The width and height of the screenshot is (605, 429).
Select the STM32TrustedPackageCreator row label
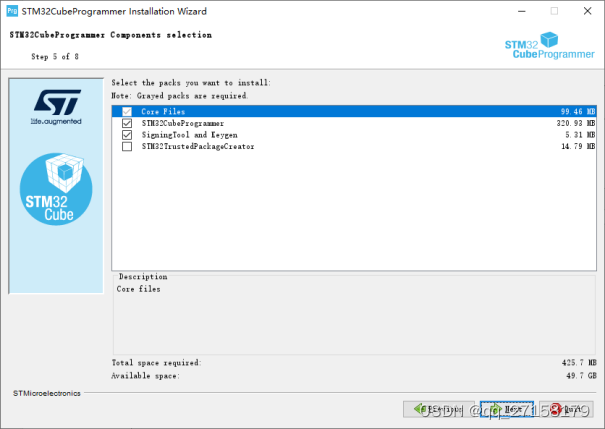click(198, 147)
